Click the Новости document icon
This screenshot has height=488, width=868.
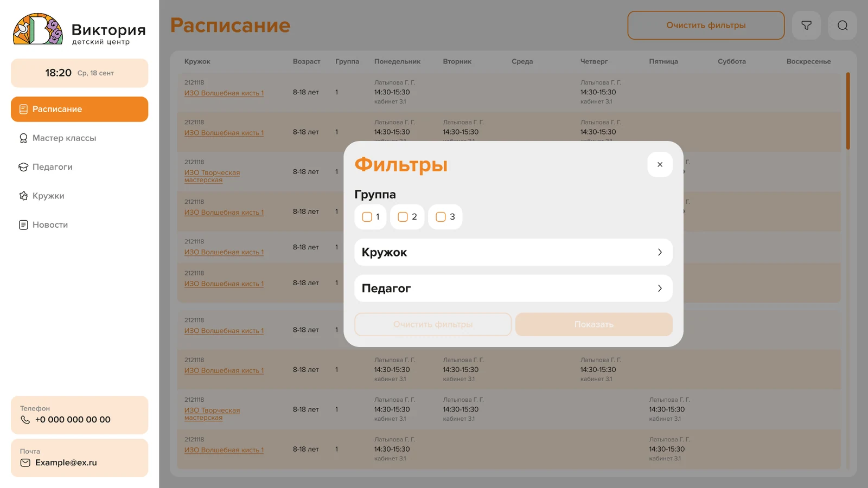coord(23,225)
